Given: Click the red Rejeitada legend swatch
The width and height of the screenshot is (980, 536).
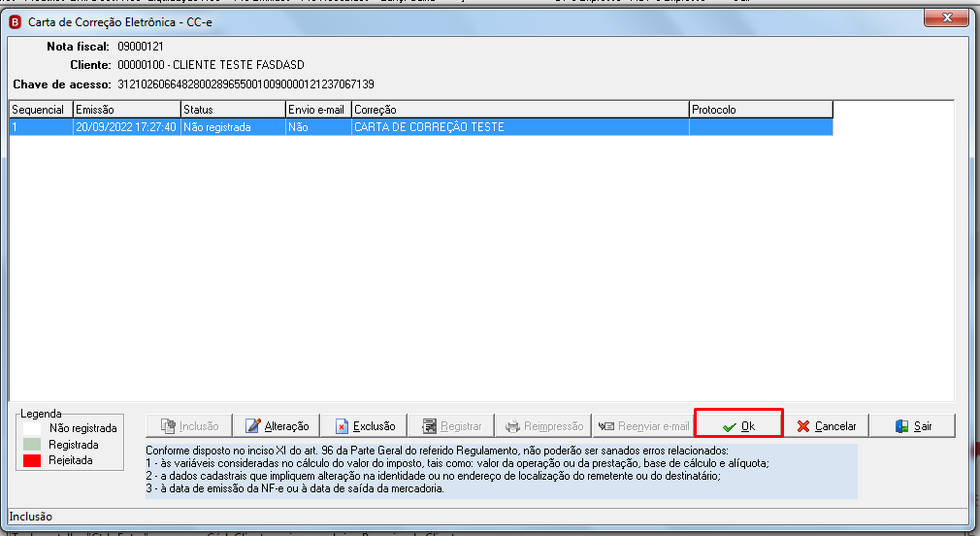Looking at the screenshot, I should point(32,460).
